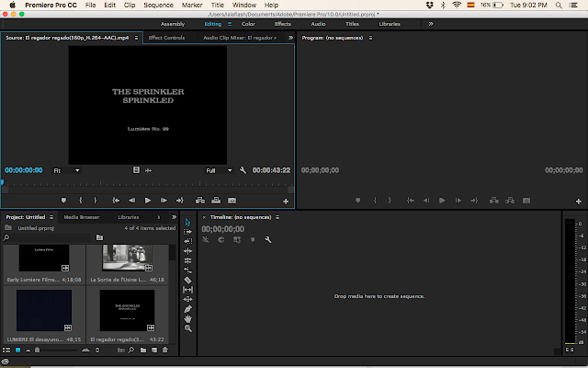The width and height of the screenshot is (588, 368).
Task: Click the Source monitor time ruler
Action: click(147, 184)
